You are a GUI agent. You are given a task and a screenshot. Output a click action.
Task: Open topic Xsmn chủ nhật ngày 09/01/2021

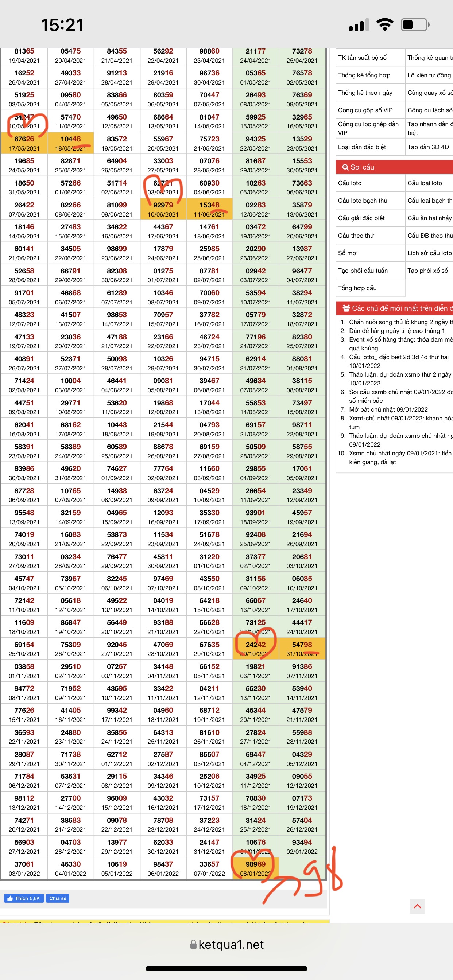coord(400,457)
